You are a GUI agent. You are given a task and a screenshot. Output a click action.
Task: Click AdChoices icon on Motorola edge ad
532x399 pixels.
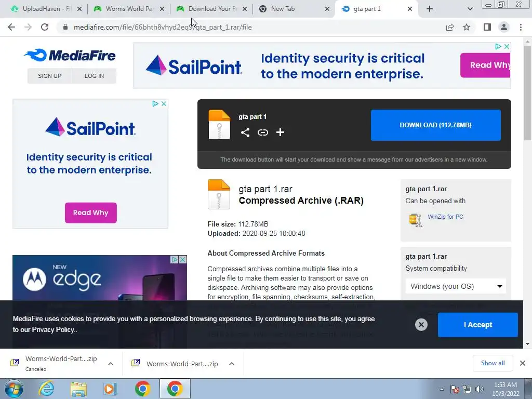[x=175, y=260]
